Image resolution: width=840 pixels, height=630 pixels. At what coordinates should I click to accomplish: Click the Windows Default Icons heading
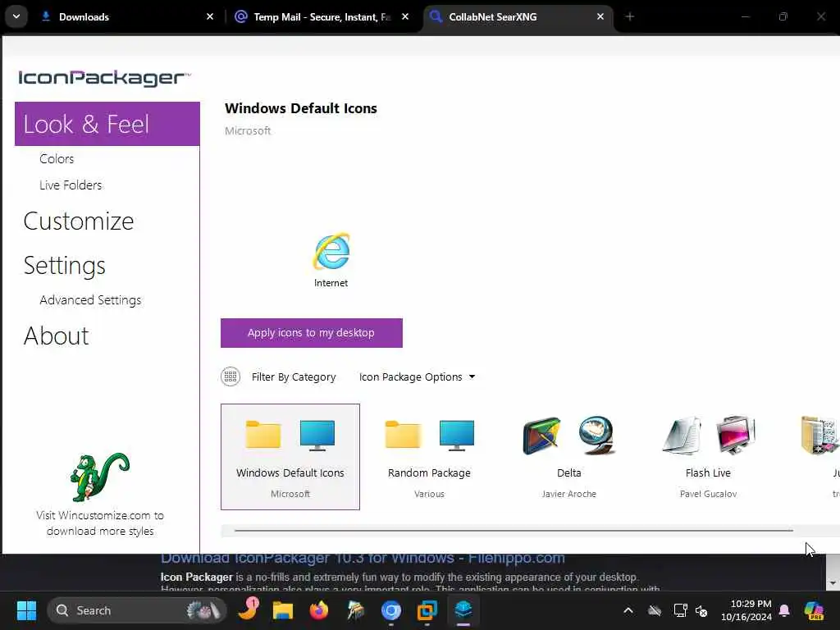(x=301, y=108)
